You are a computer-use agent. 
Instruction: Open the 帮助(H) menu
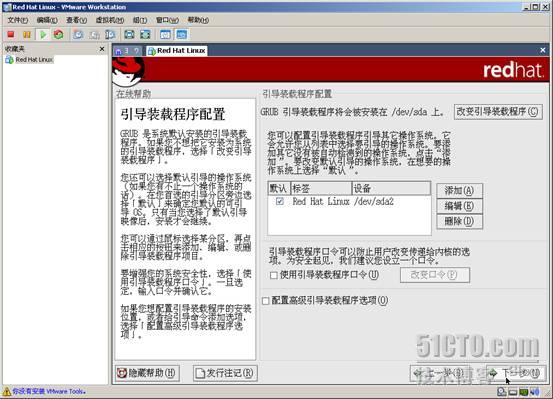(x=198, y=20)
